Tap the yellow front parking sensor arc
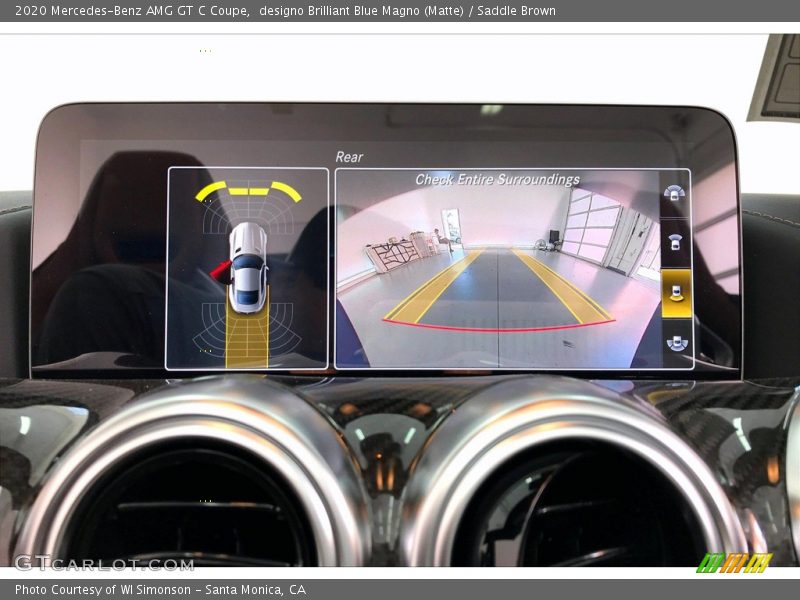 pos(248,190)
